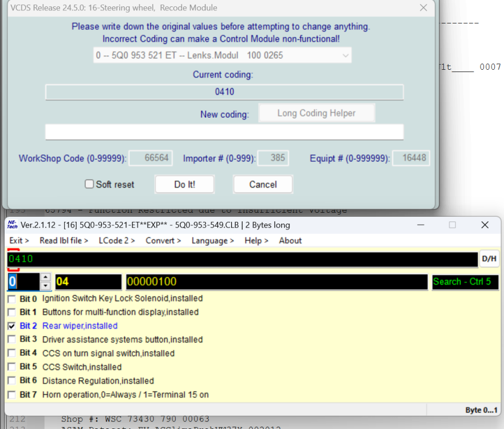The image size is (504, 429).
Task: Open the Help menu
Action: click(256, 241)
